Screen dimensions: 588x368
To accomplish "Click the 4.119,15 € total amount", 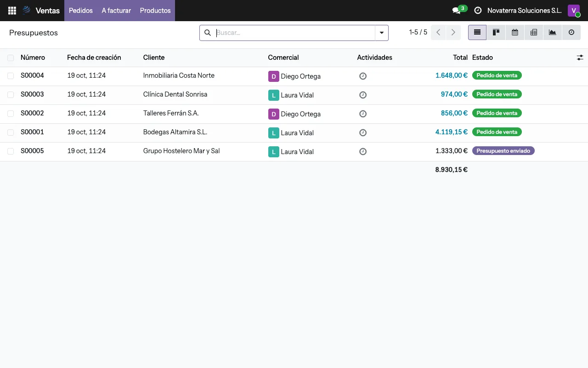I will click(452, 132).
